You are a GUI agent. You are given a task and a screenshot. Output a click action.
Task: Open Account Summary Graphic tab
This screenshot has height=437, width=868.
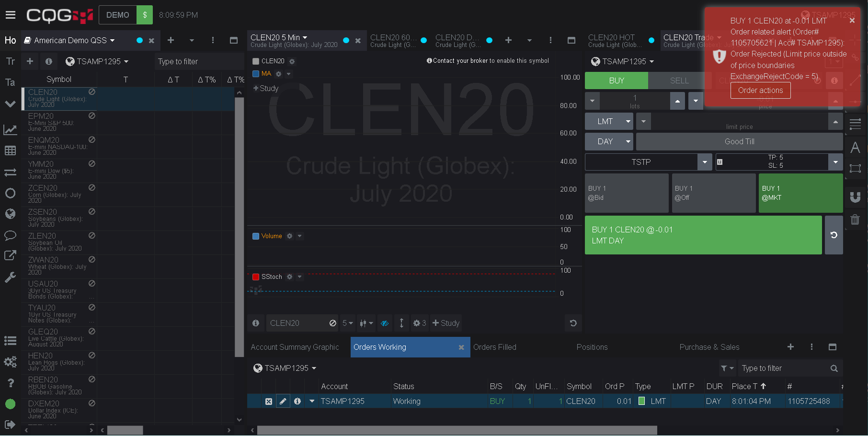pyautogui.click(x=295, y=347)
